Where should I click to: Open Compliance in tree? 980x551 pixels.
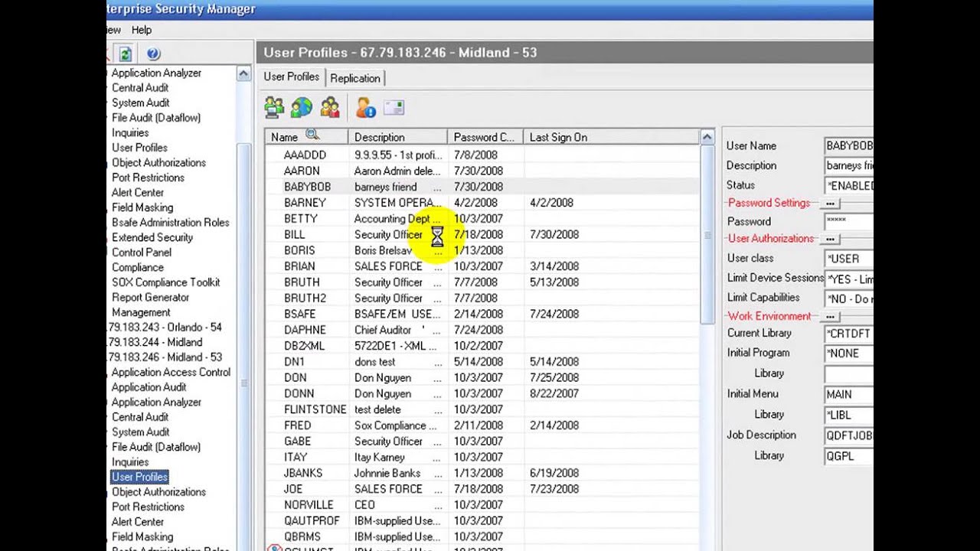[138, 267]
